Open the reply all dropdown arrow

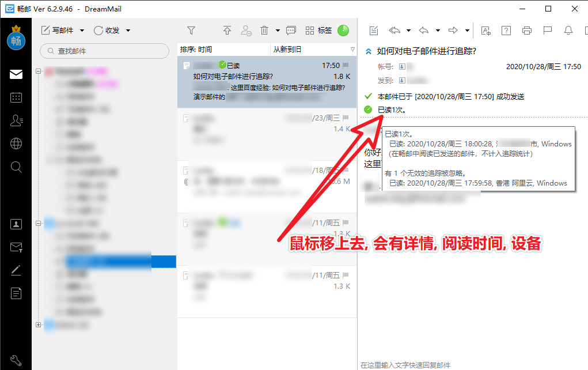(x=408, y=31)
